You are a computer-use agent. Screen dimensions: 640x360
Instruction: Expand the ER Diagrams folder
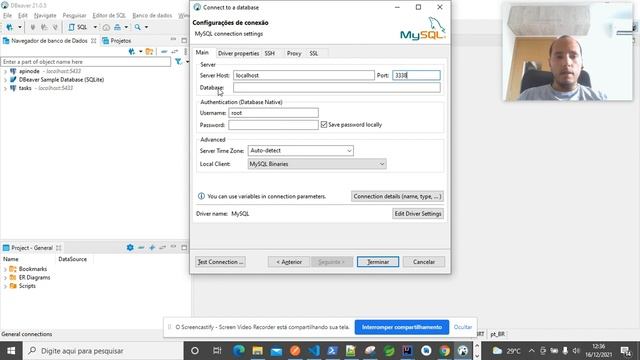click(x=5, y=278)
